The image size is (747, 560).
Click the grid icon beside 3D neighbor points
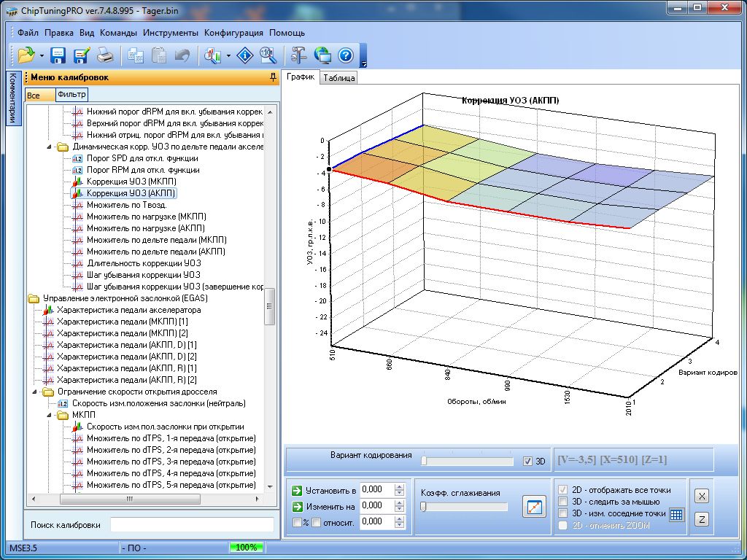coord(676,514)
